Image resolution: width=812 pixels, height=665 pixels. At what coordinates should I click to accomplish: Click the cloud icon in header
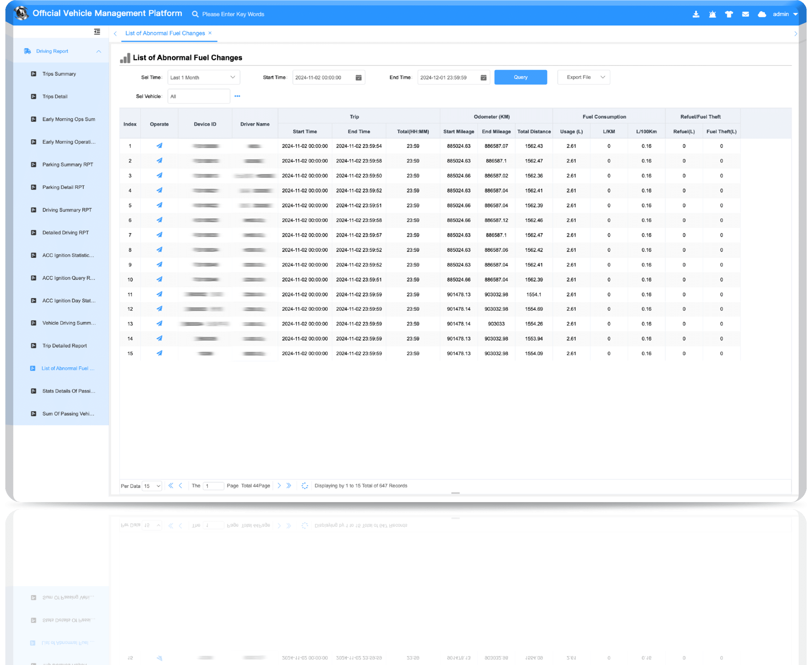point(762,14)
